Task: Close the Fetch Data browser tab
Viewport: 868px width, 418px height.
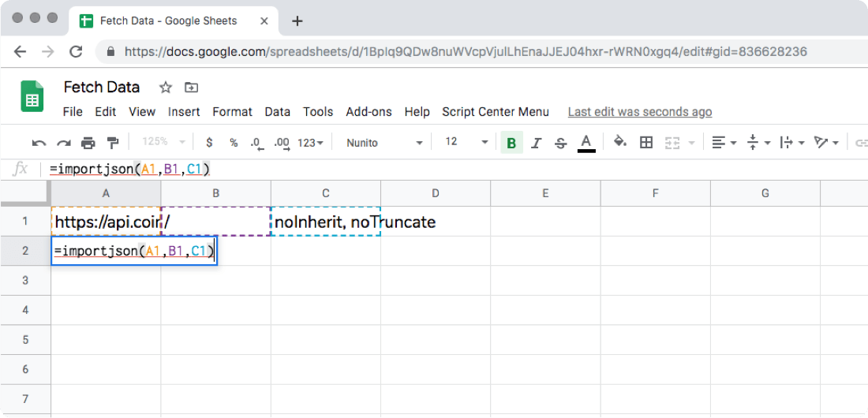Action: tap(264, 21)
